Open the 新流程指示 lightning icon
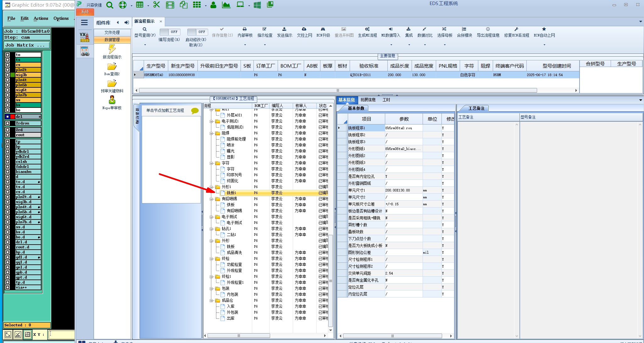Screen dimensions: 644x343 click(112, 49)
